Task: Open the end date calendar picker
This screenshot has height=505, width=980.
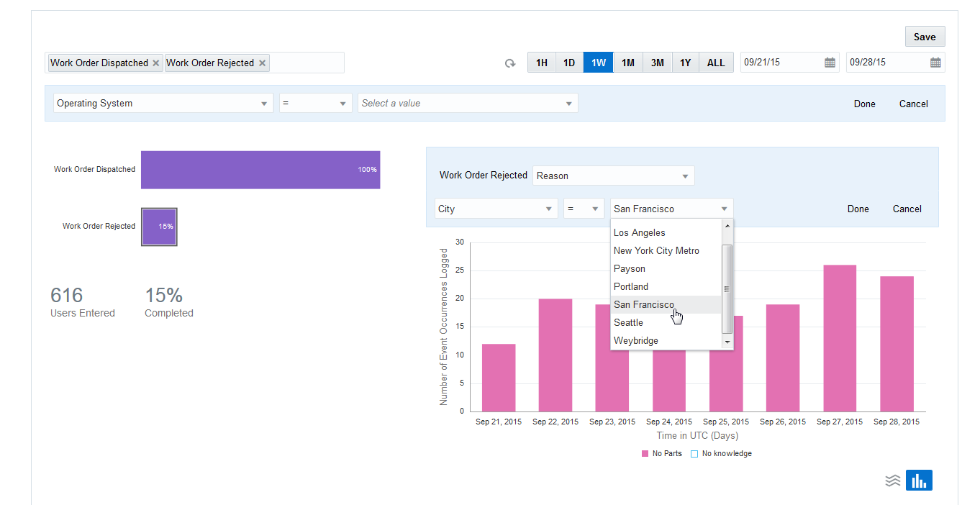Action: click(x=935, y=63)
